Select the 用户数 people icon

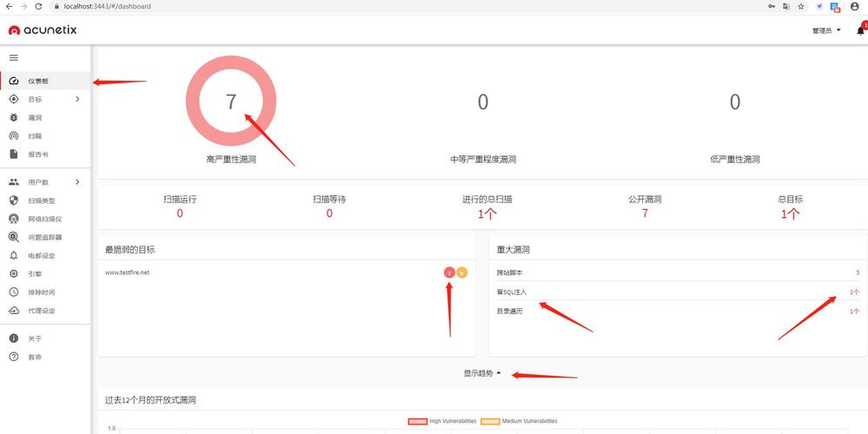(14, 182)
